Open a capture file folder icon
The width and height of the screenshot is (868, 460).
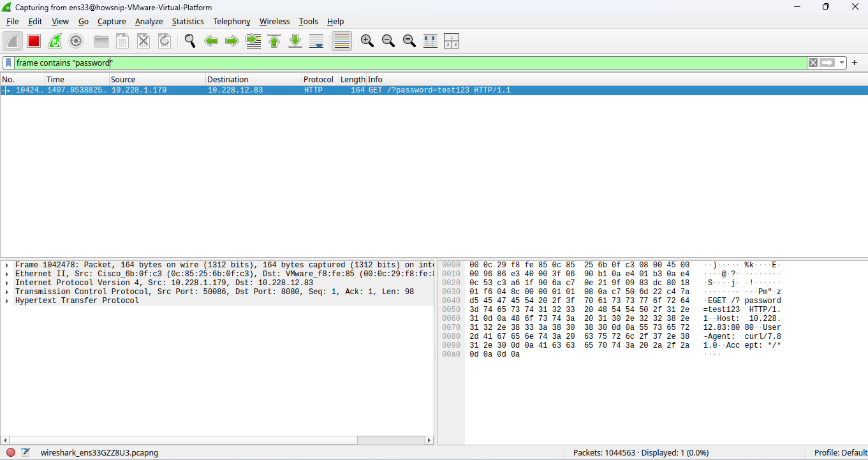(101, 41)
